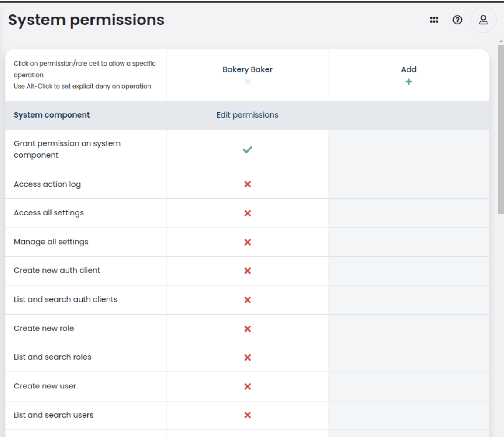Remove the Bakery Baker role column
Screen dimensions: 504x437
248,82
